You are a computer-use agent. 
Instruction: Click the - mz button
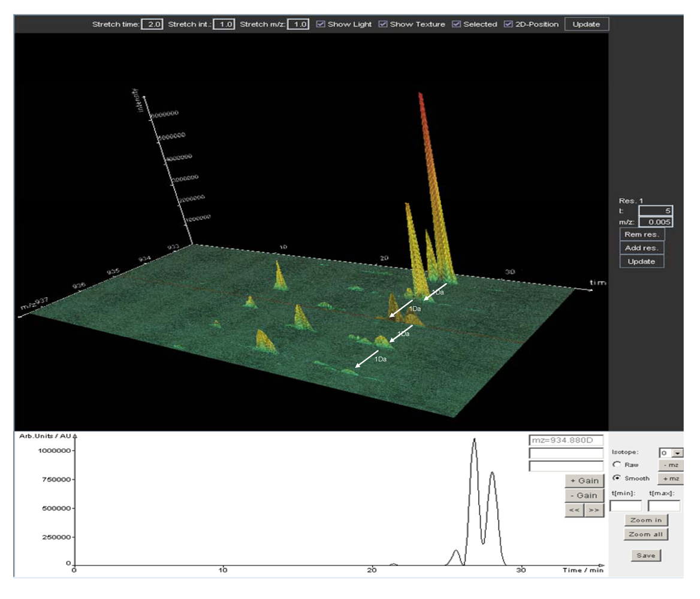point(670,465)
